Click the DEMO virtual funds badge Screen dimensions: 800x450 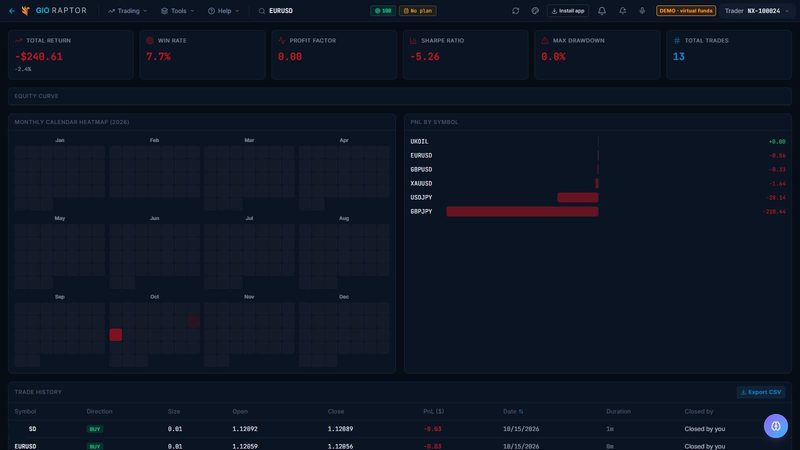coord(686,11)
